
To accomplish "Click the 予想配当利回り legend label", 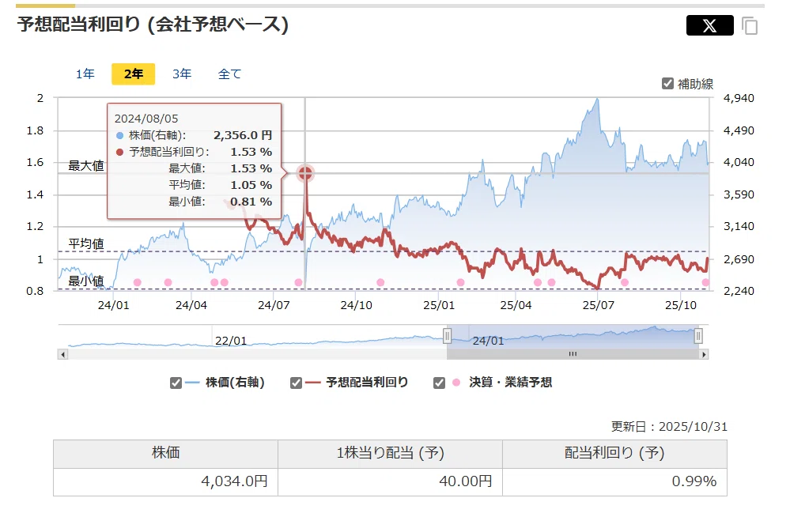I will coord(367,383).
